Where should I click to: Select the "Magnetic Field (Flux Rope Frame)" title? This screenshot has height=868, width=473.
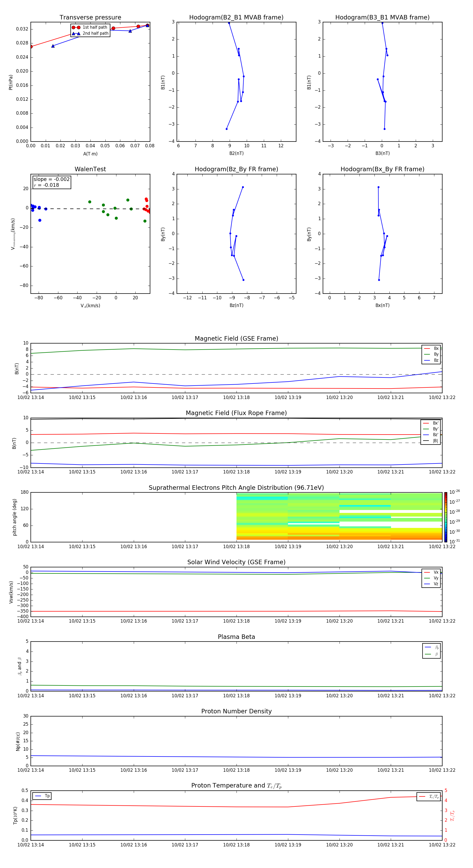point(236,413)
